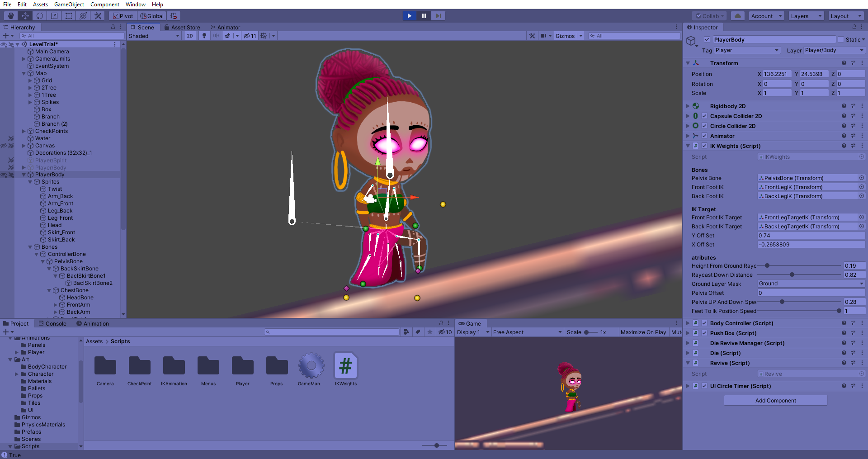
Task: Open Rigidbody 2D kebab menu
Action: [x=862, y=106]
